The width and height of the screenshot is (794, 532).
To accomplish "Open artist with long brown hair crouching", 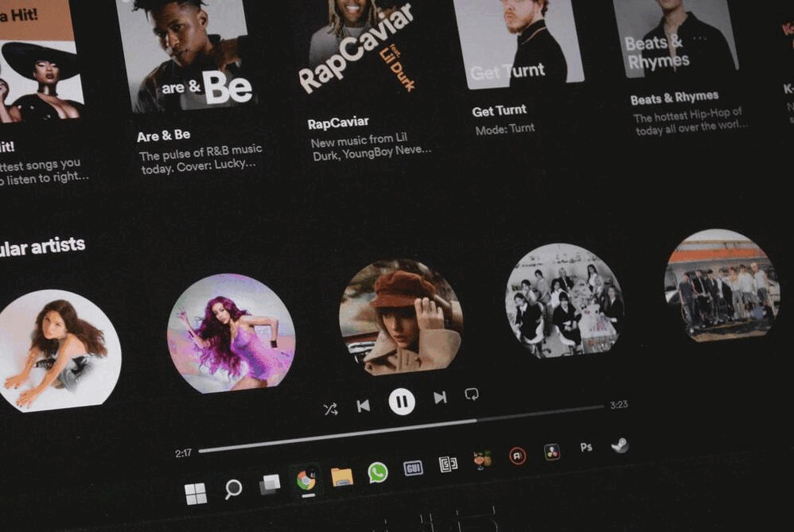I will [x=60, y=350].
